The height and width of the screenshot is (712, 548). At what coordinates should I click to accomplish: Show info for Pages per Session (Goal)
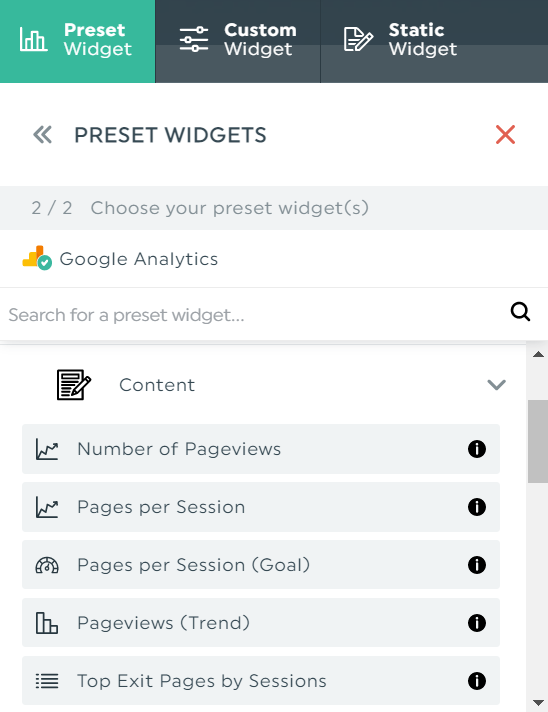(477, 565)
